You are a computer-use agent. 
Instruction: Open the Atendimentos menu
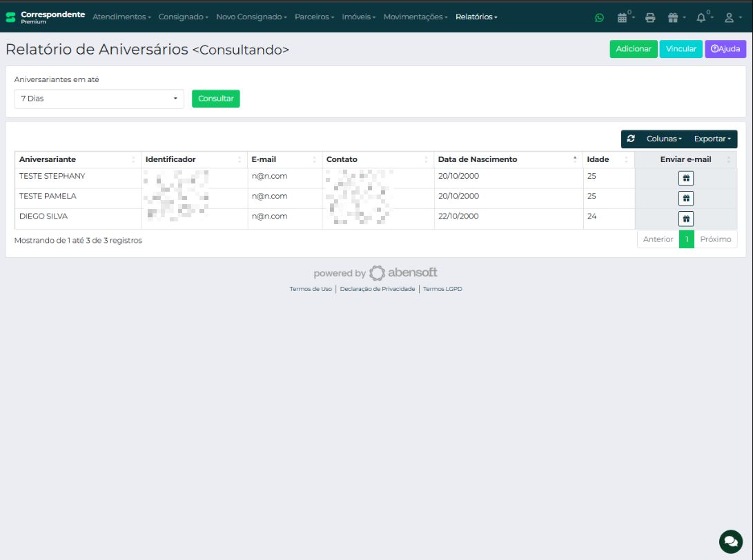pyautogui.click(x=121, y=17)
